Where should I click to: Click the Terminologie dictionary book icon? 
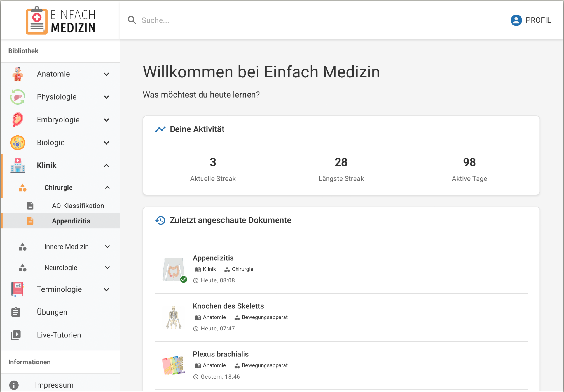(x=18, y=289)
